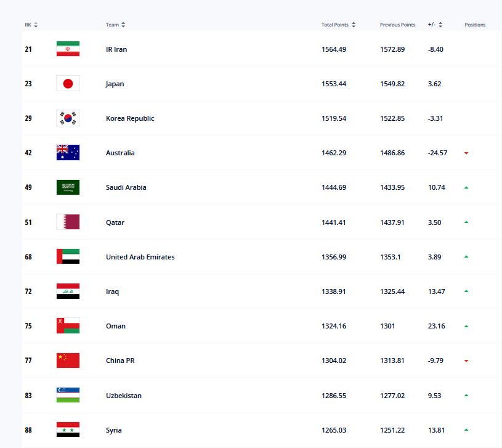Sort by Total Points column

point(339,25)
